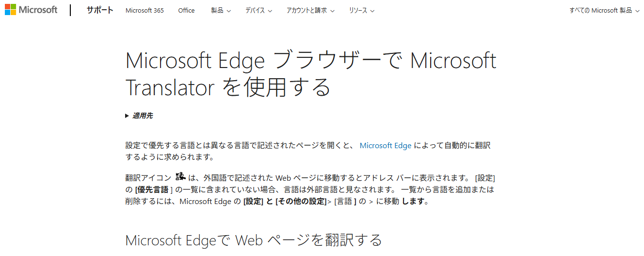The image size is (644, 256).
Task: Select Office in the top navigation
Action: [186, 11]
